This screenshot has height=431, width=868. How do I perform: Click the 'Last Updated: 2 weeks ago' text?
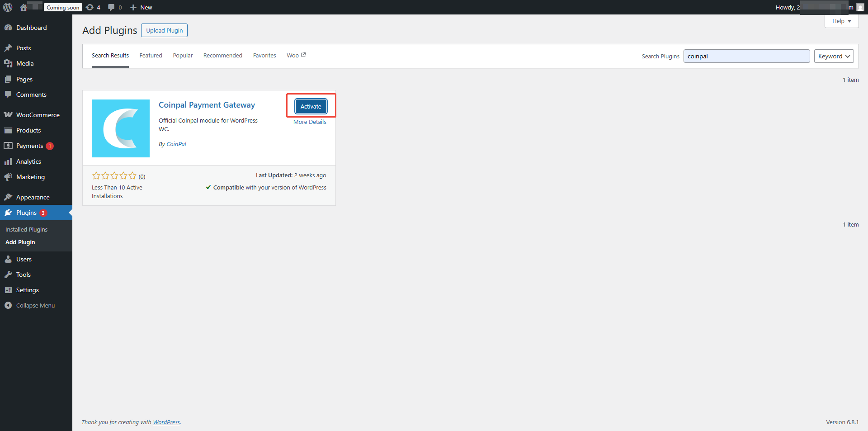(x=291, y=175)
